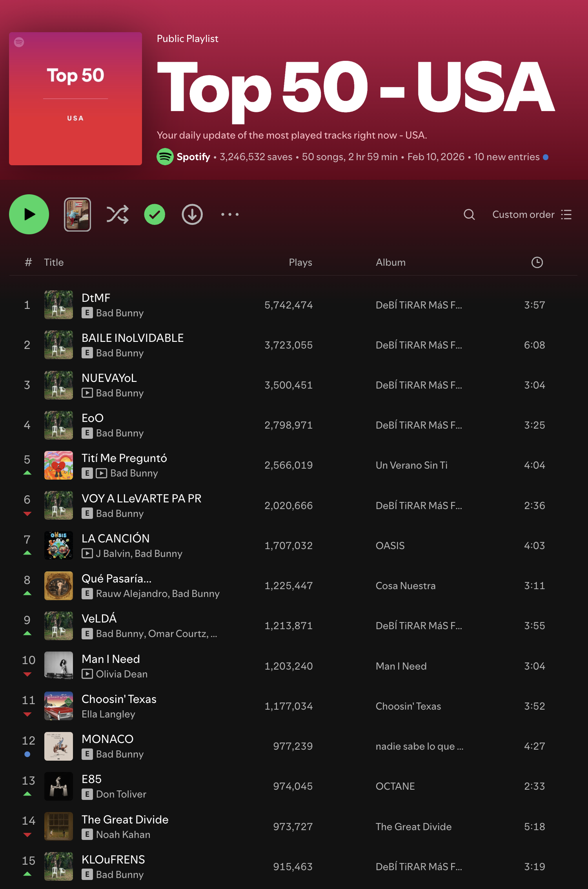588x889 pixels.
Task: Search within the playlist using the magnifier
Action: point(469,214)
